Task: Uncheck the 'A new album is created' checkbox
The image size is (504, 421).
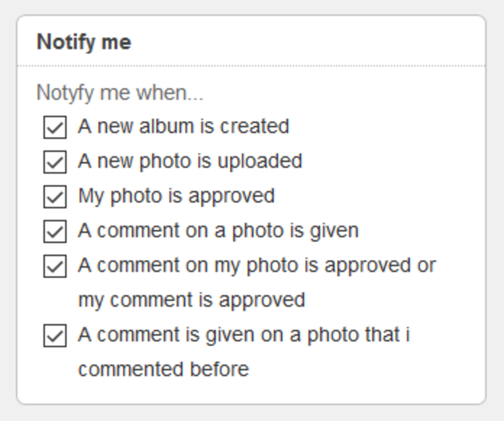Action: (55, 127)
